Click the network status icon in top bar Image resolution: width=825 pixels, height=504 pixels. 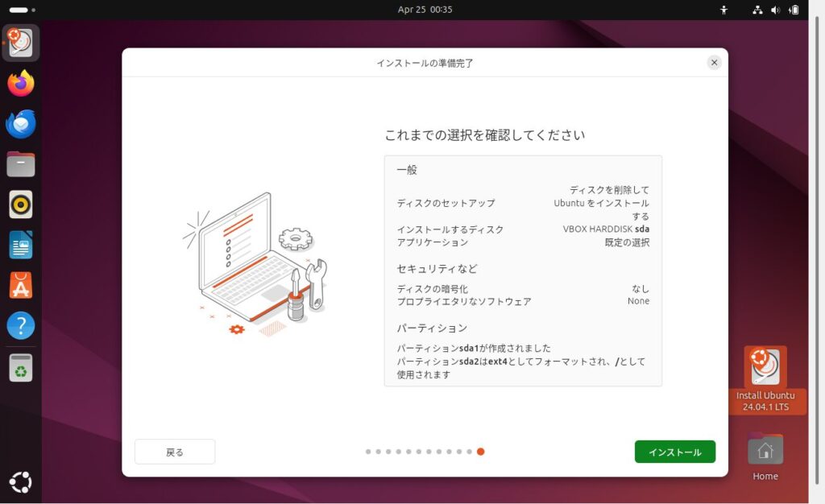[757, 10]
